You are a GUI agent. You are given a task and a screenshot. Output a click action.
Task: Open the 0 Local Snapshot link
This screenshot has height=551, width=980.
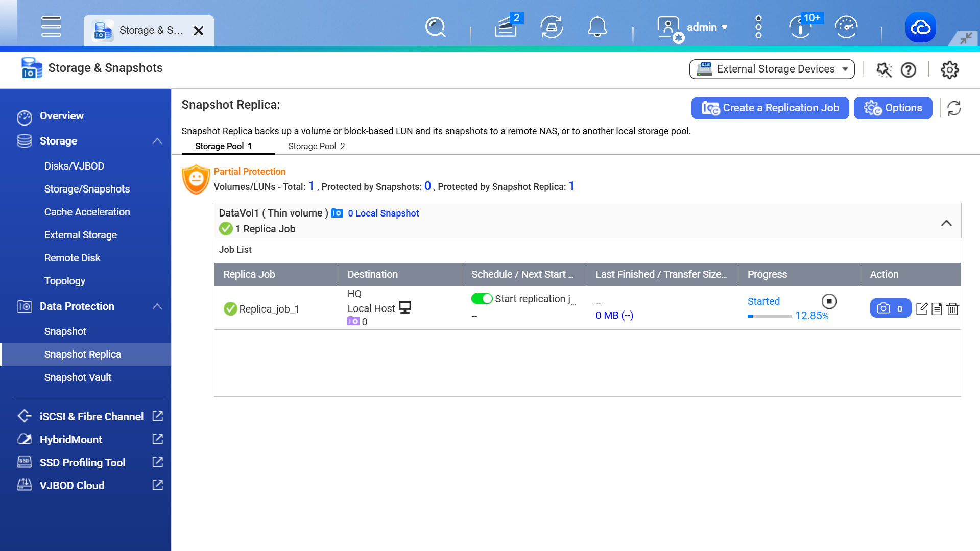coord(383,213)
